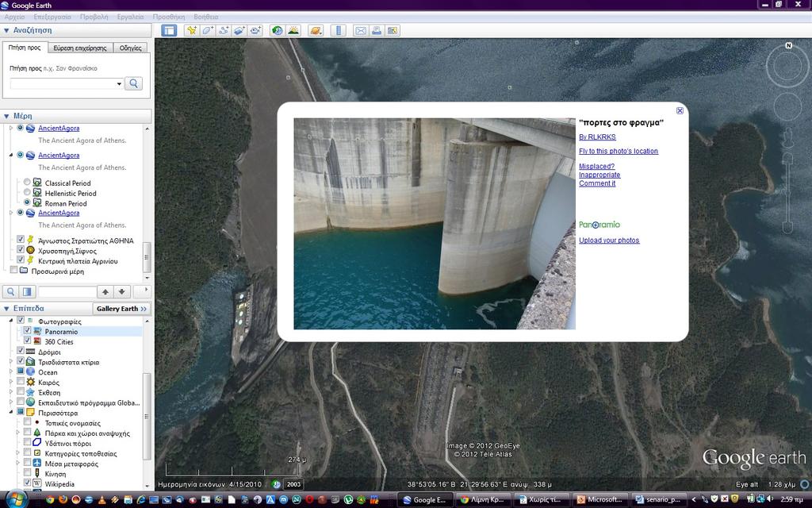The width and height of the screenshot is (812, 508).
Task: Uncheck the 360 Cities layer checkbox
Action: (x=28, y=341)
